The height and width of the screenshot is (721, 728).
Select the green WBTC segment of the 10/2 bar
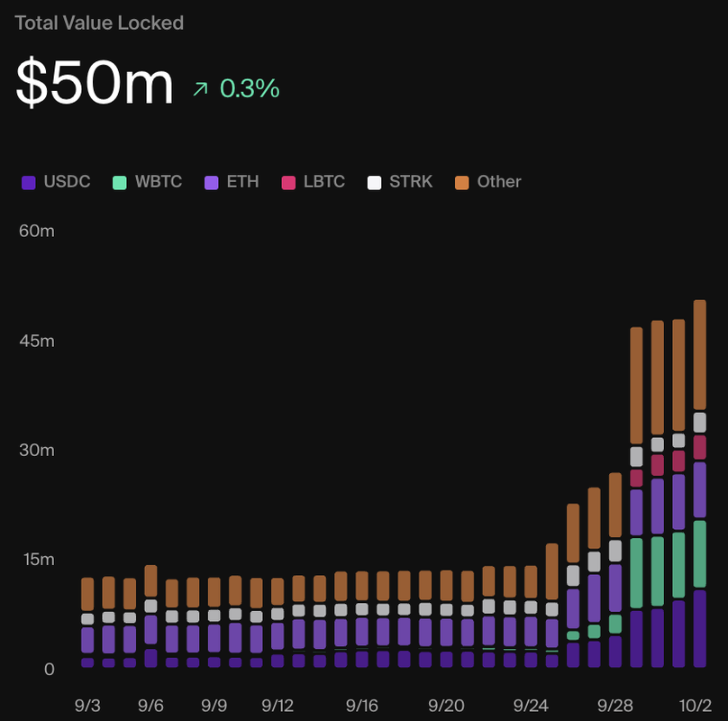(700, 553)
